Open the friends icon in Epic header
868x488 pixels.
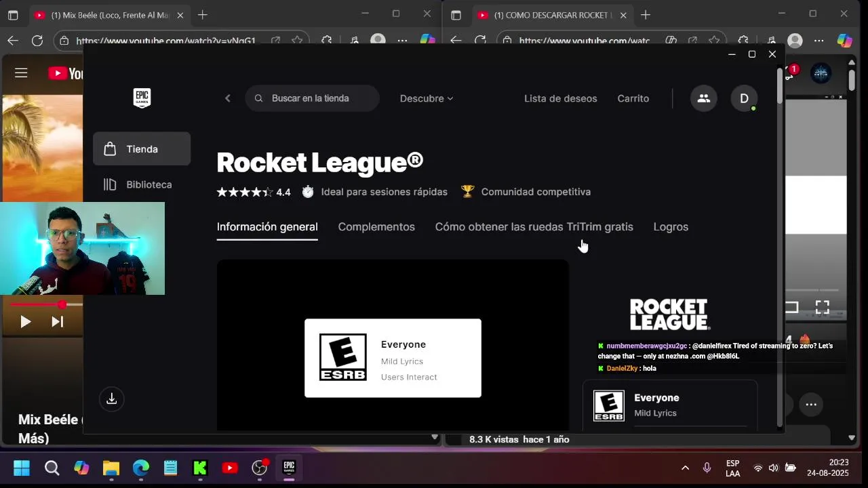[703, 98]
